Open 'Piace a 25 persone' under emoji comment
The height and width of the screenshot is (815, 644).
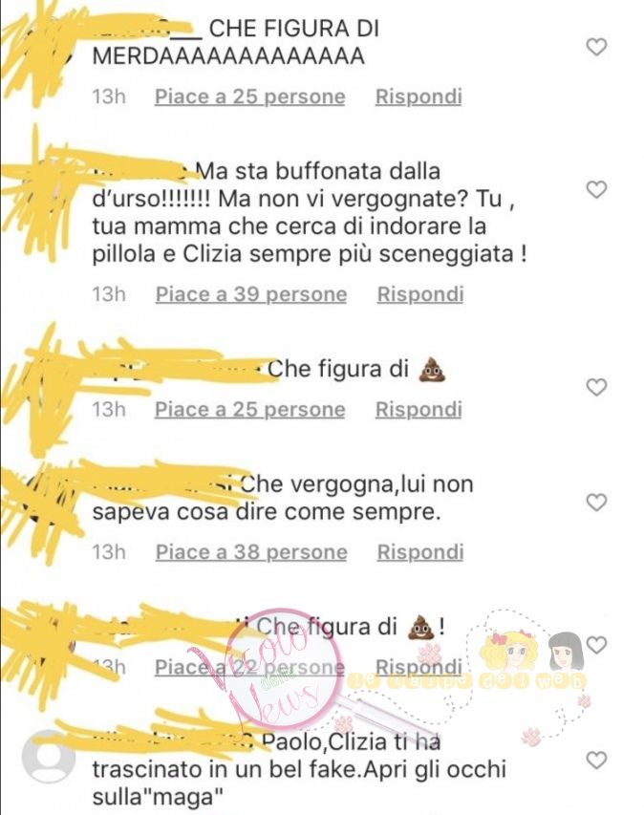[x=250, y=410]
